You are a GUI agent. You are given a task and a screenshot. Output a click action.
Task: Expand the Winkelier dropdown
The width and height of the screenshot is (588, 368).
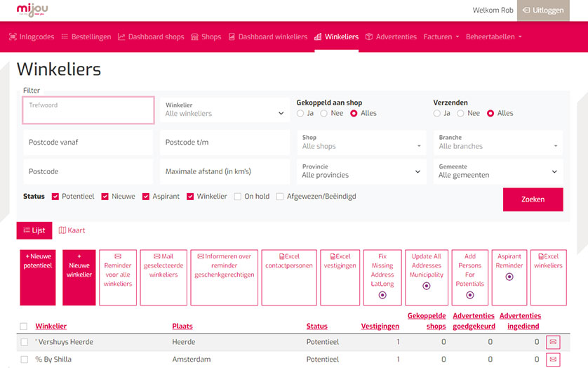click(225, 110)
